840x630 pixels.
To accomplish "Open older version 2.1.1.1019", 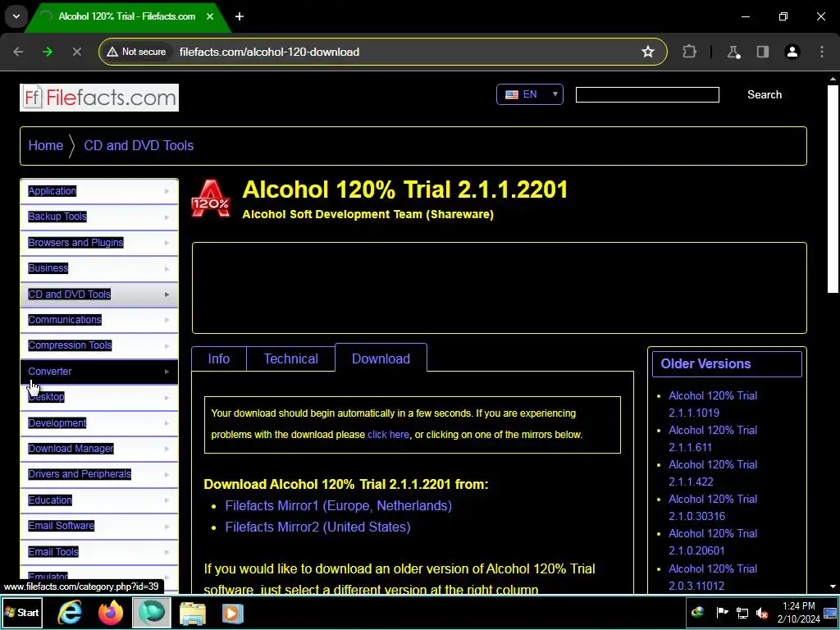I will click(x=713, y=404).
